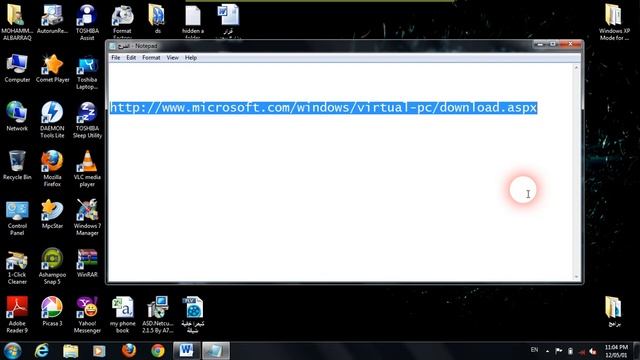
Task: Select the TOSHIBA Sleep Utility icon
Action: click(x=87, y=120)
